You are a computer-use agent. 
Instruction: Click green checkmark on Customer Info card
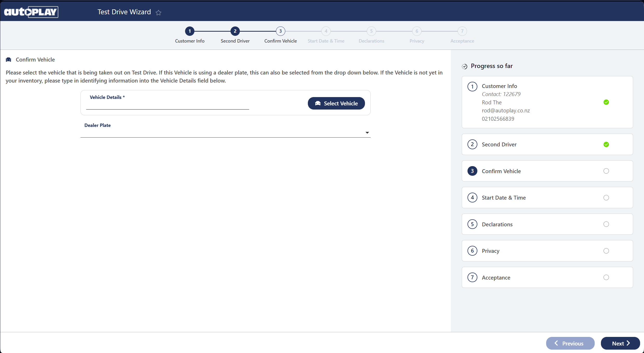(x=606, y=102)
